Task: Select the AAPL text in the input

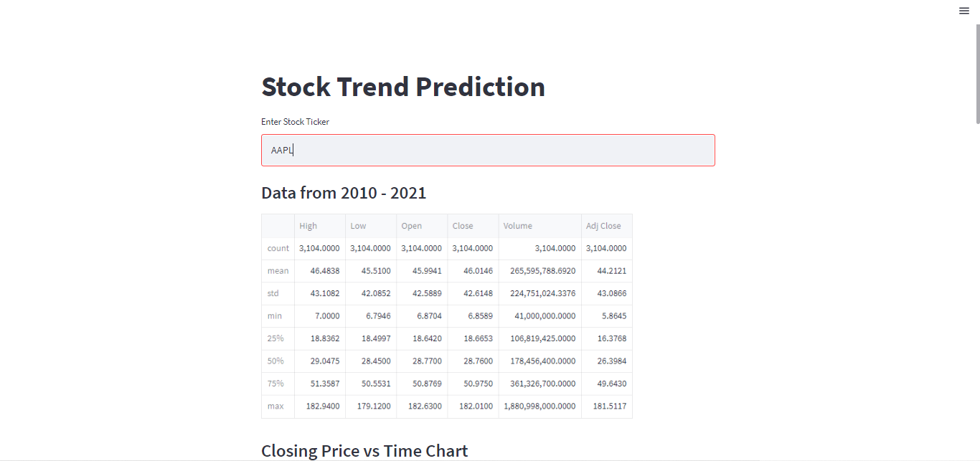Action: (281, 150)
